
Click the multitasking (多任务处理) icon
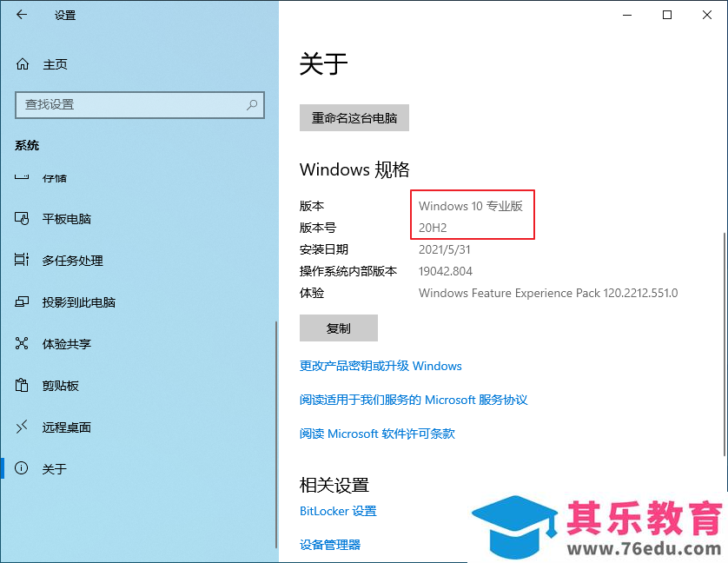pyautogui.click(x=22, y=260)
